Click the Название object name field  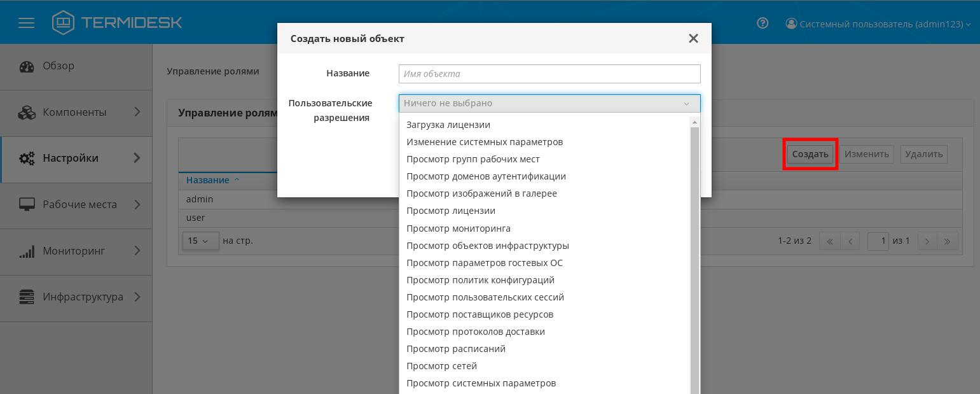[x=549, y=74]
